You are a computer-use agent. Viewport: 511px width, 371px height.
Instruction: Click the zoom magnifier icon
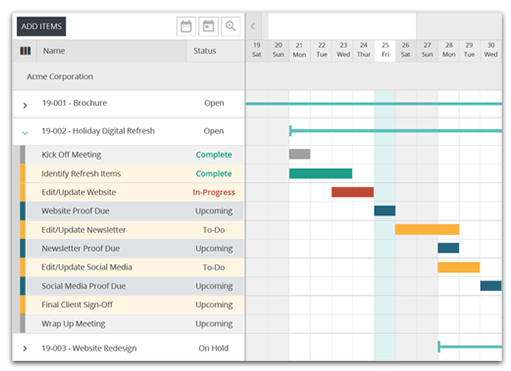231,26
